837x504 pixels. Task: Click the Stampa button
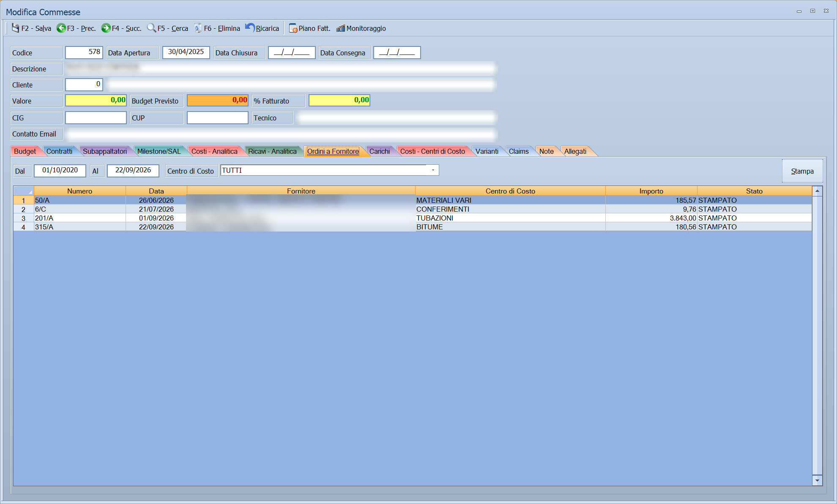[x=802, y=171]
